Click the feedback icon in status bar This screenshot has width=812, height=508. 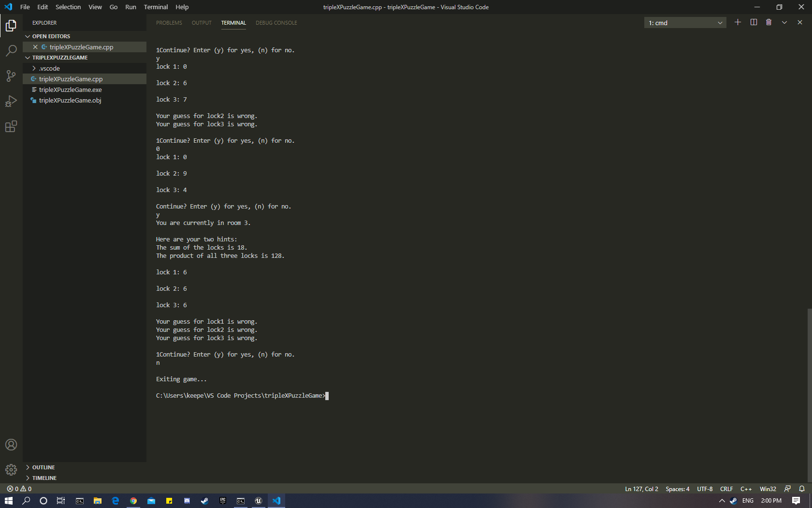(x=787, y=489)
